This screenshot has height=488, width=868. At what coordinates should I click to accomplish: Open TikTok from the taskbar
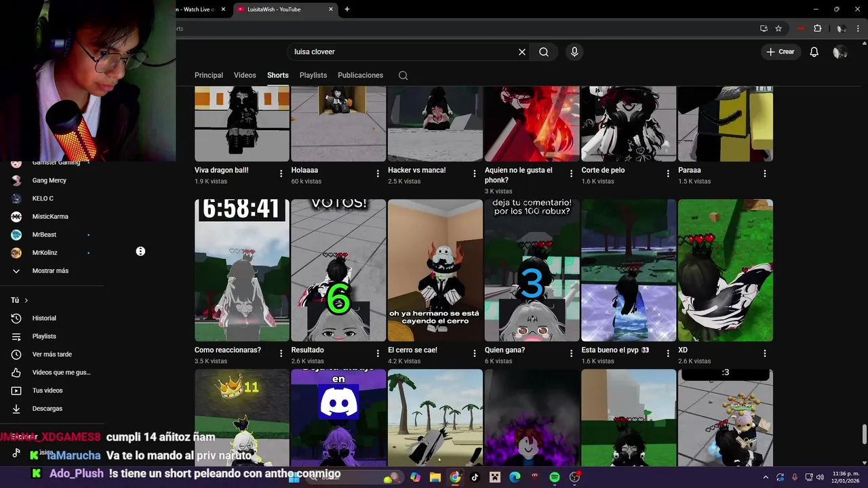coord(475,477)
